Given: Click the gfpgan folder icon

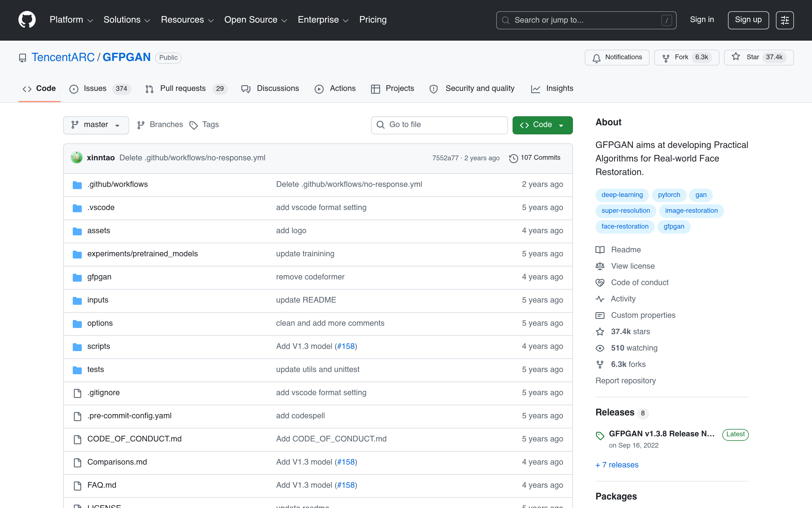Looking at the screenshot, I should (77, 277).
